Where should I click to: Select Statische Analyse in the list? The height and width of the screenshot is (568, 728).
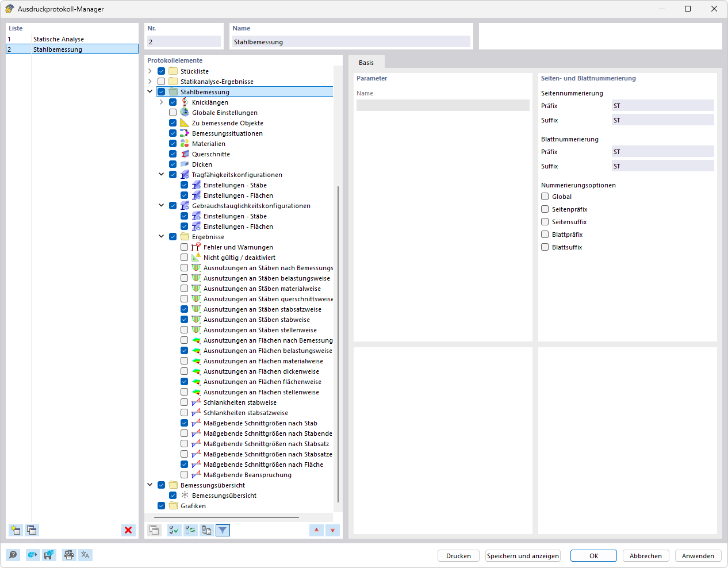pyautogui.click(x=72, y=39)
